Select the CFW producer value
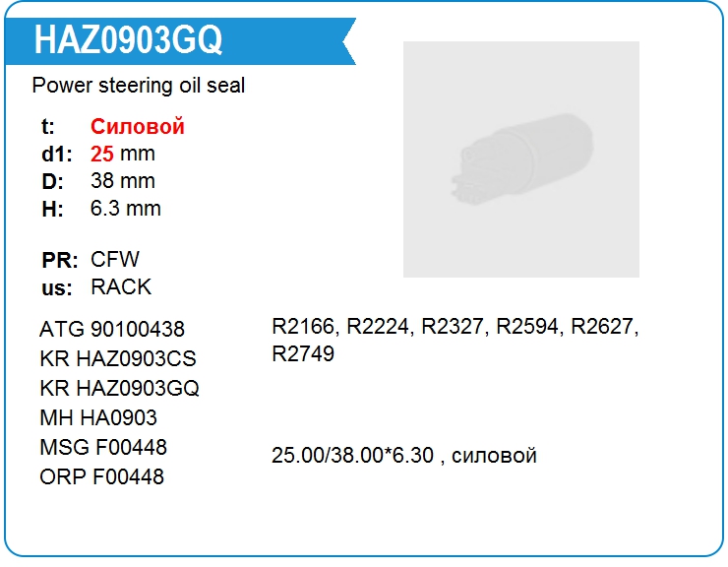 115,259
